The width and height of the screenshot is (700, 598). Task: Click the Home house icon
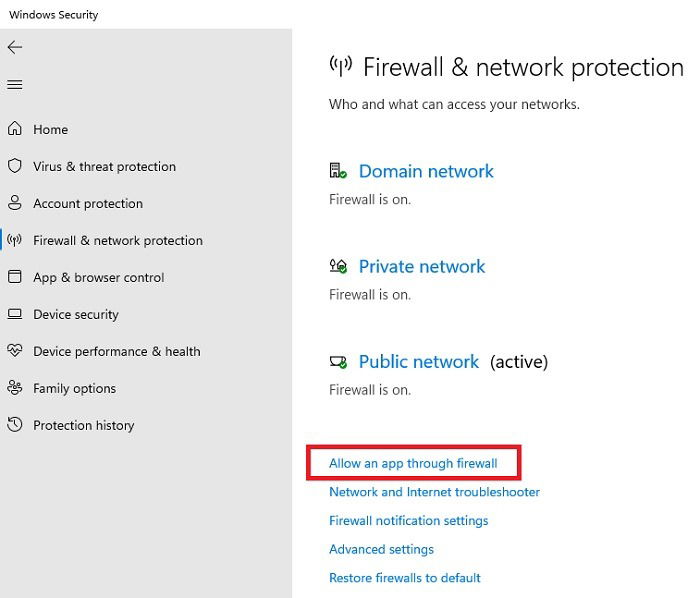coord(15,129)
